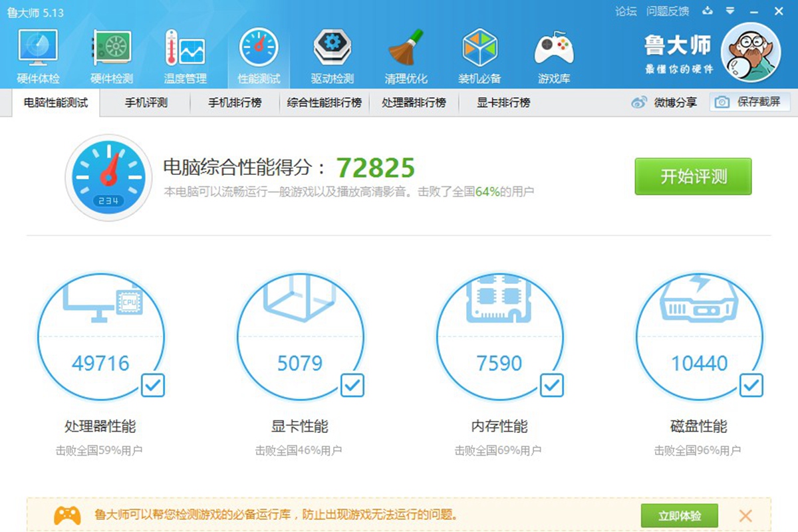
Task: Dismiss the yellow game-runtime notification banner
Action: click(x=745, y=516)
